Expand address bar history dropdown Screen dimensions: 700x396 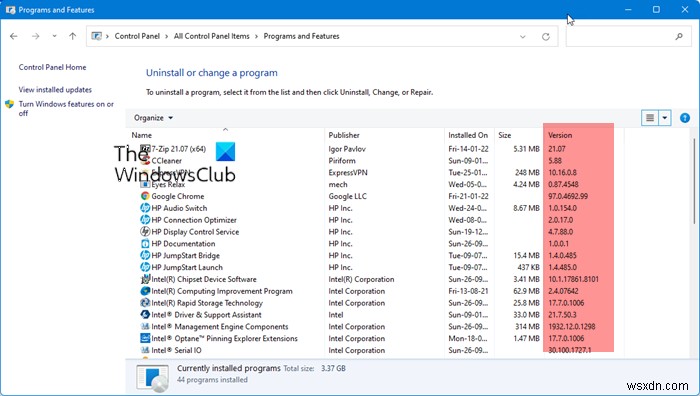coord(522,37)
